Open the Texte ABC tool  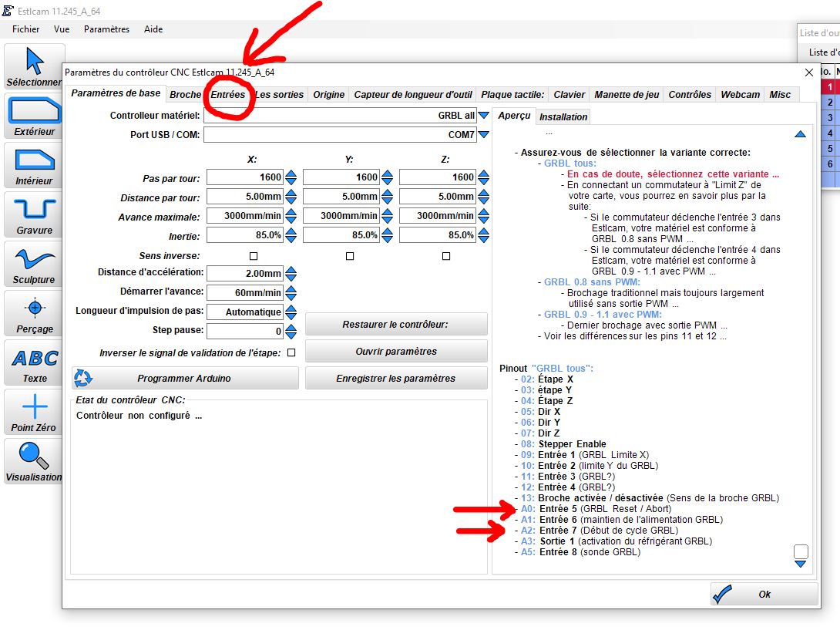tap(34, 362)
